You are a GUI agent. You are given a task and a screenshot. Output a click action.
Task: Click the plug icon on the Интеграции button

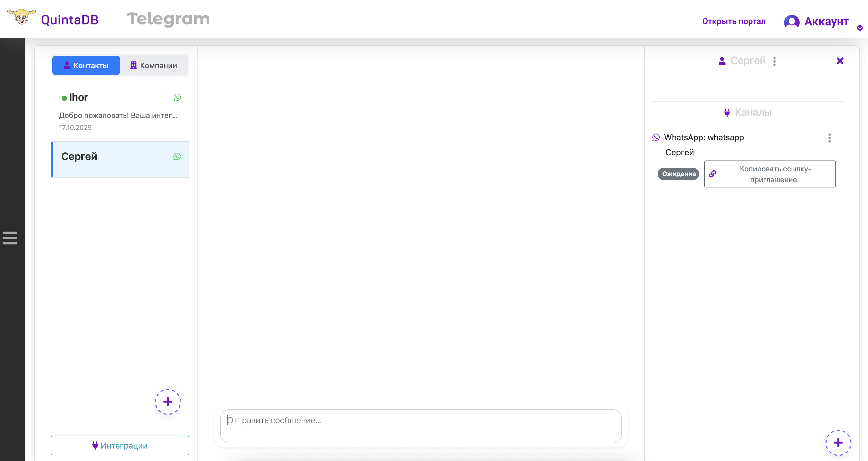pos(95,445)
